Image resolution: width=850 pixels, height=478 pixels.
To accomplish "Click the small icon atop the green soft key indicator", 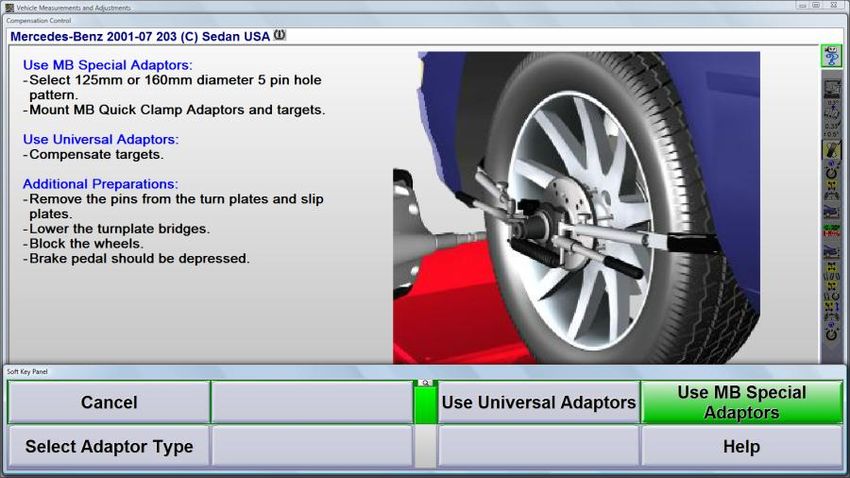I will [426, 383].
